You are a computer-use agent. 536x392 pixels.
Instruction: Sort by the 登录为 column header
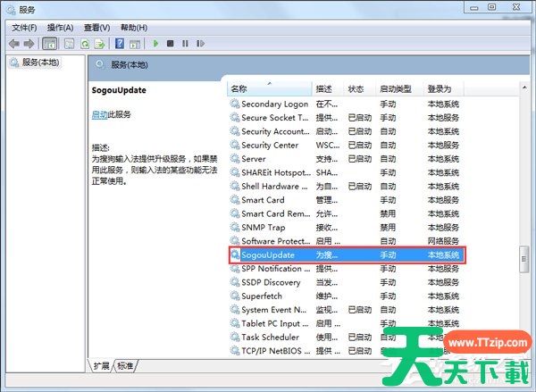click(444, 89)
